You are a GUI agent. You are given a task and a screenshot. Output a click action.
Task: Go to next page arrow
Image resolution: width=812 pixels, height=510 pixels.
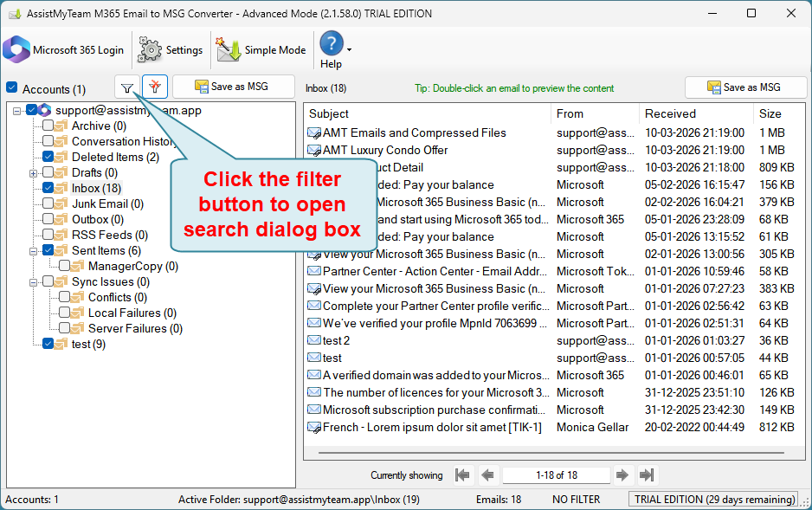click(622, 474)
